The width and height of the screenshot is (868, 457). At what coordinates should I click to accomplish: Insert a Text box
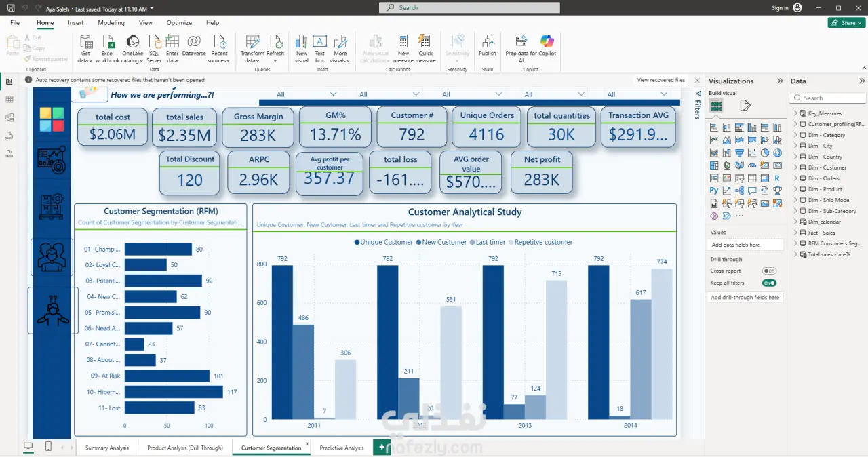(319, 48)
